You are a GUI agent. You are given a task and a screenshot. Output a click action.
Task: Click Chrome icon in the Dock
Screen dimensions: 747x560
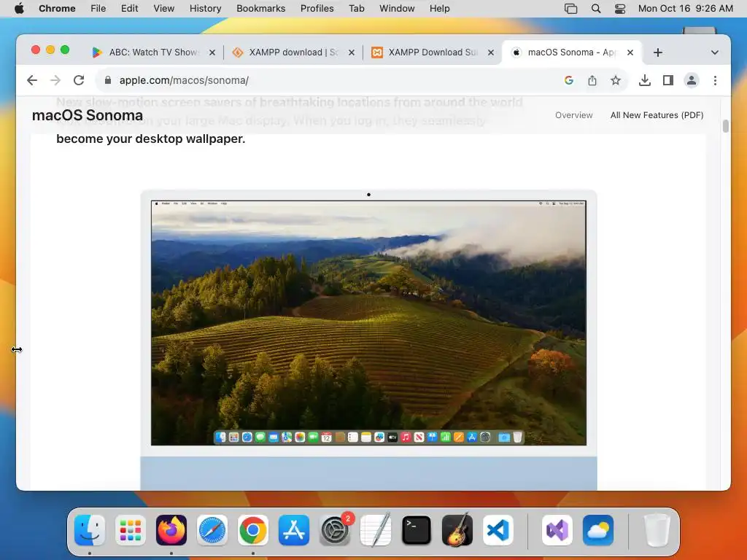253,530
